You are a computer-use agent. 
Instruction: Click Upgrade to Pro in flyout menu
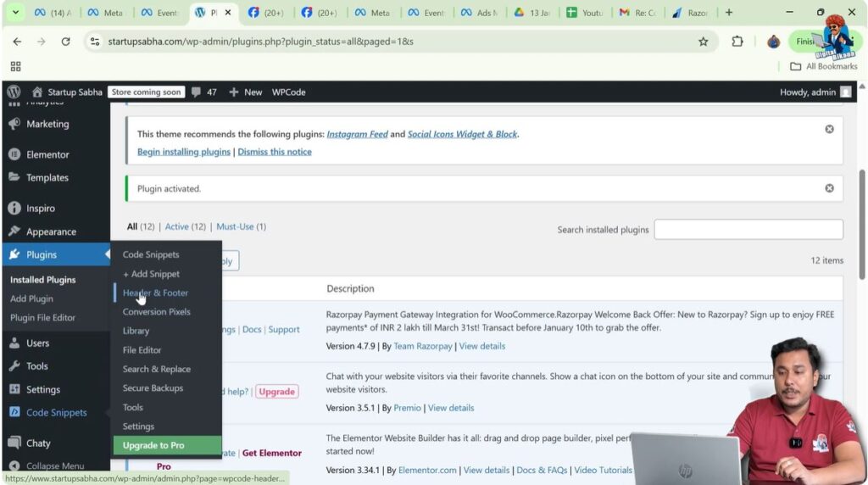(167, 445)
